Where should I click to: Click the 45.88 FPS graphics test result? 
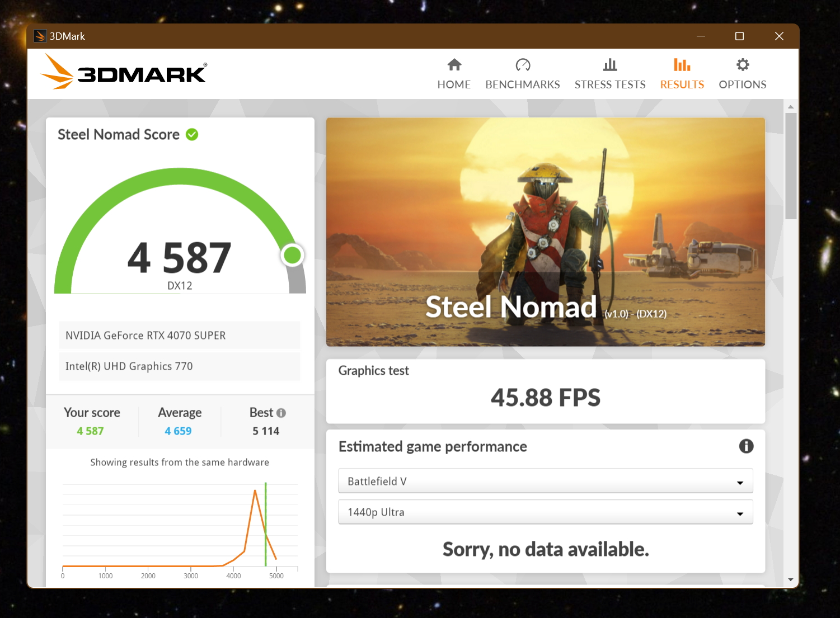pyautogui.click(x=546, y=398)
